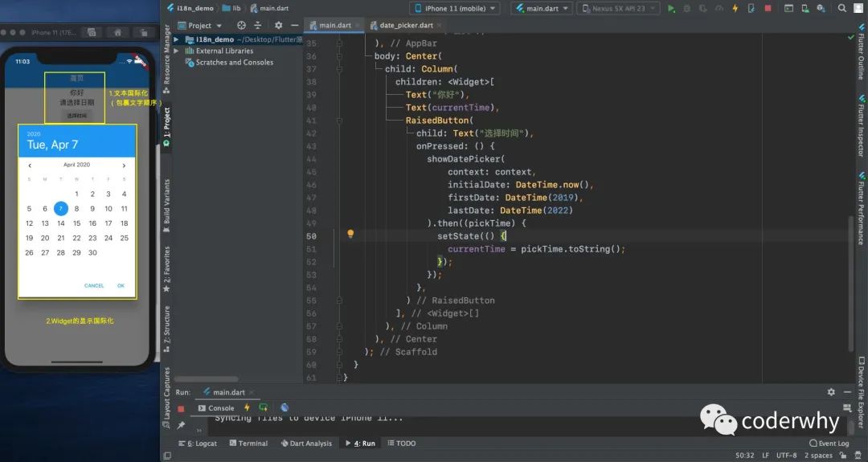Start debugging with the bug icon
The height and width of the screenshot is (462, 868).
coord(687,8)
